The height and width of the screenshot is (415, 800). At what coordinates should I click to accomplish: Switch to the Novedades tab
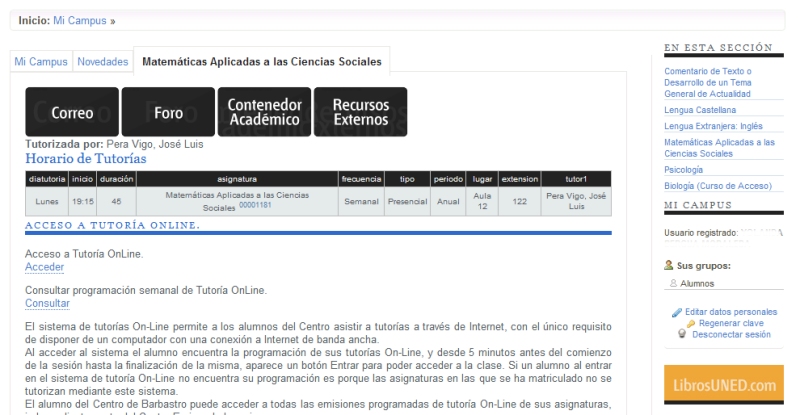click(x=103, y=62)
